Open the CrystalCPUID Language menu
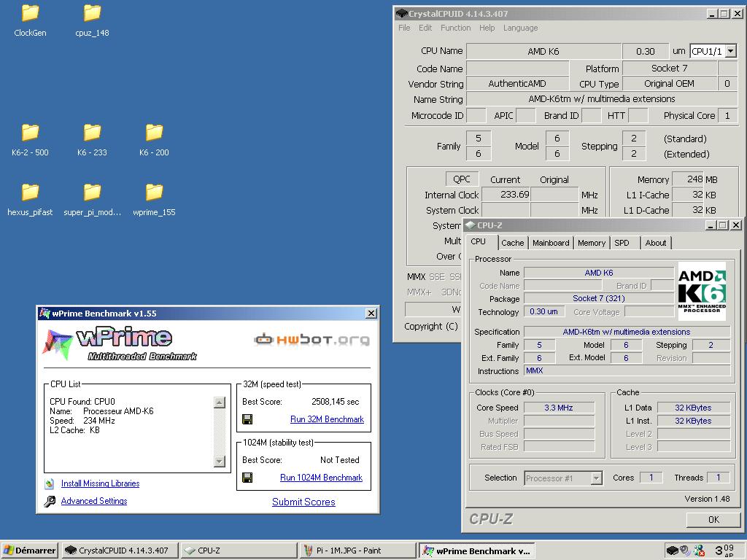 [520, 28]
